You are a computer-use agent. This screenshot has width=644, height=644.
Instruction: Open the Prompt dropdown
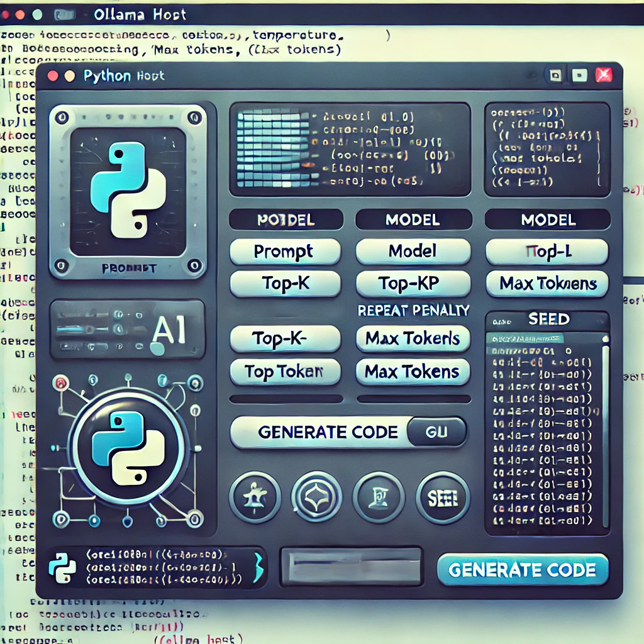coord(285,251)
